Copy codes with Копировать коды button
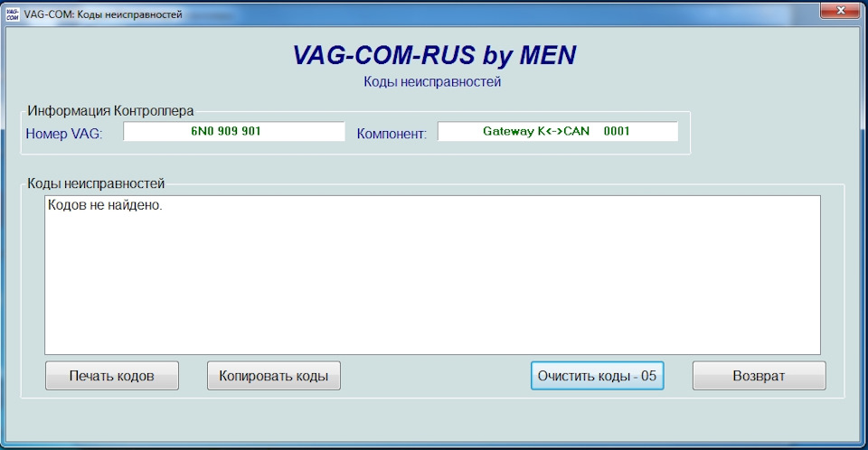 click(x=273, y=376)
